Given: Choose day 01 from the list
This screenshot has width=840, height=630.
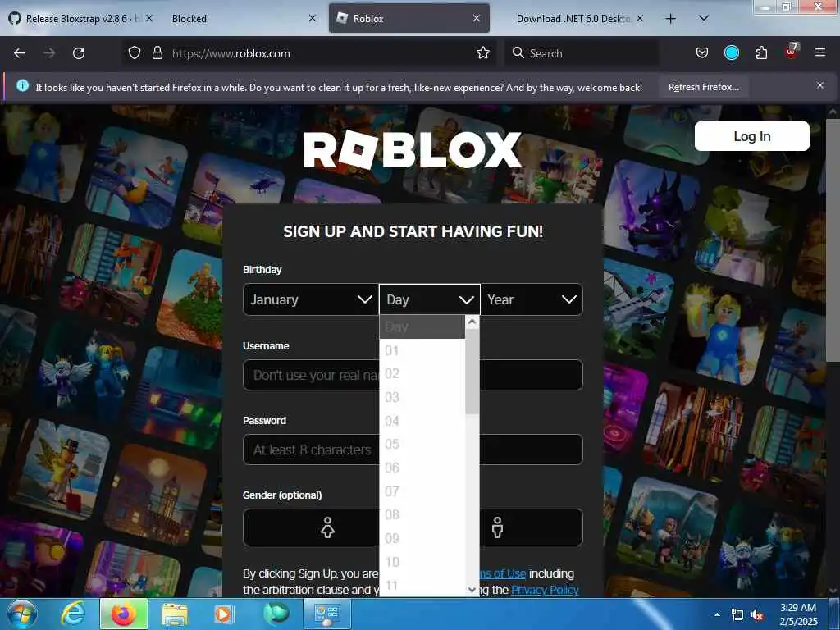Looking at the screenshot, I should (422, 351).
